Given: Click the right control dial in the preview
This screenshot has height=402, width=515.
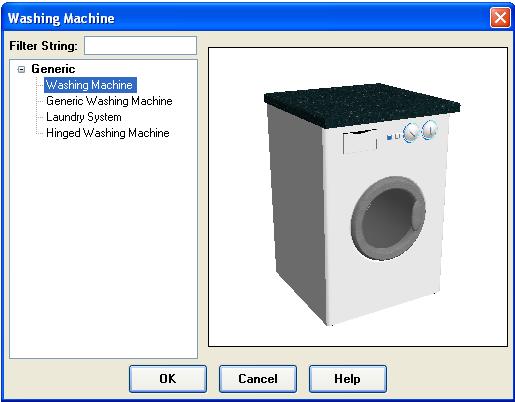Looking at the screenshot, I should (430, 130).
